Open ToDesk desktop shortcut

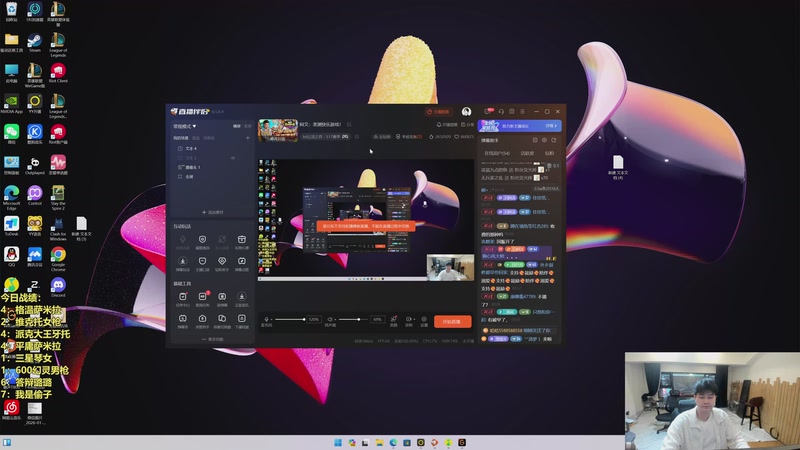12,227
